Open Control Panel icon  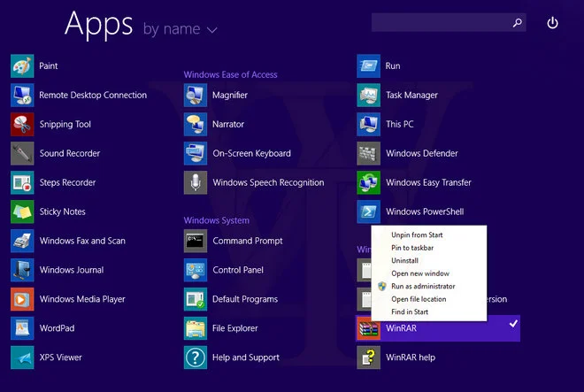pos(196,270)
